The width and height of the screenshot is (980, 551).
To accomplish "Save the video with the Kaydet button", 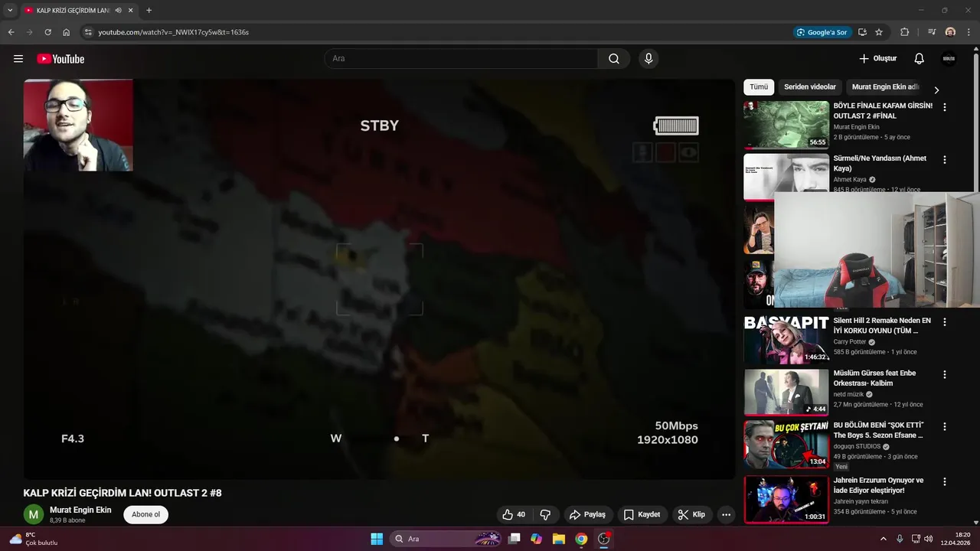I will pos(642,514).
